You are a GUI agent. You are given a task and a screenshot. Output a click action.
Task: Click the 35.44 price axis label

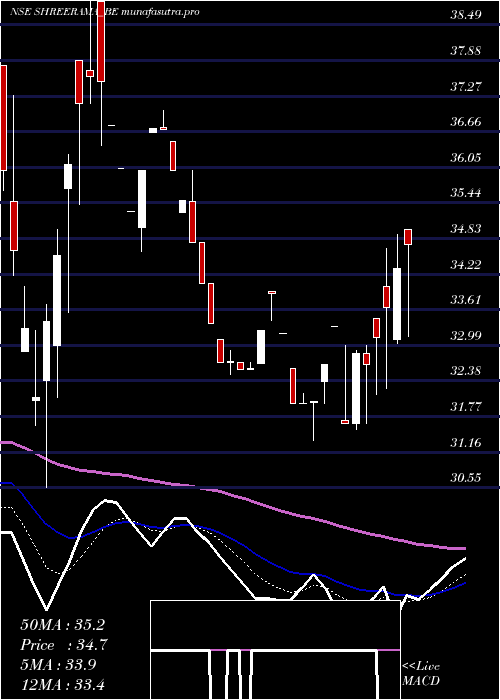click(466, 193)
